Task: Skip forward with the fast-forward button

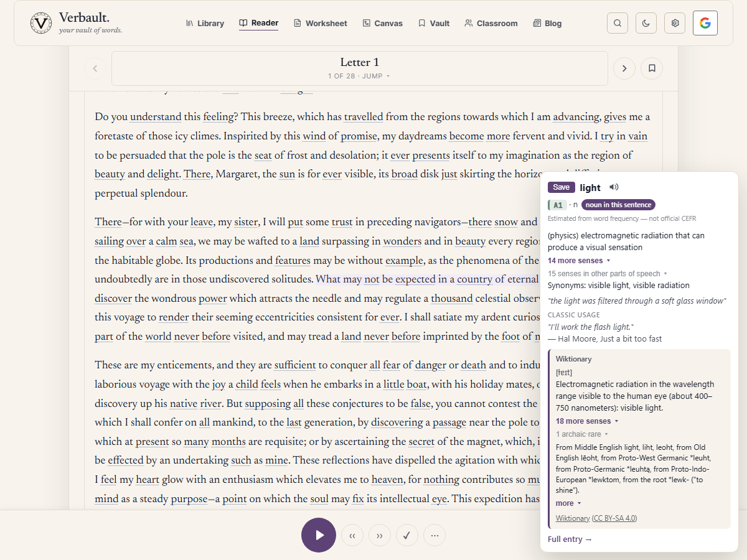Action: 380,535
